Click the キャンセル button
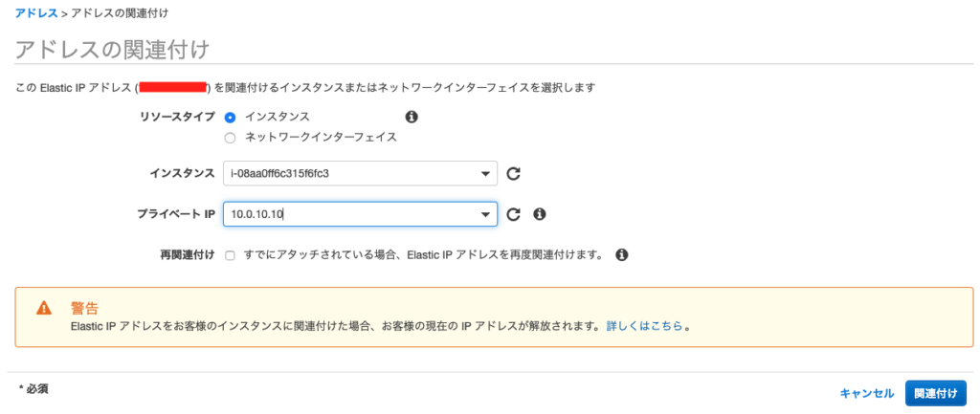The height and width of the screenshot is (414, 980). click(x=866, y=393)
